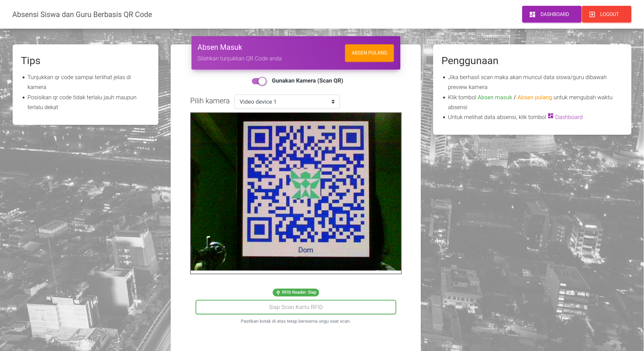644x351 pixels.
Task: Click the LOGOUT button
Action: (606, 14)
